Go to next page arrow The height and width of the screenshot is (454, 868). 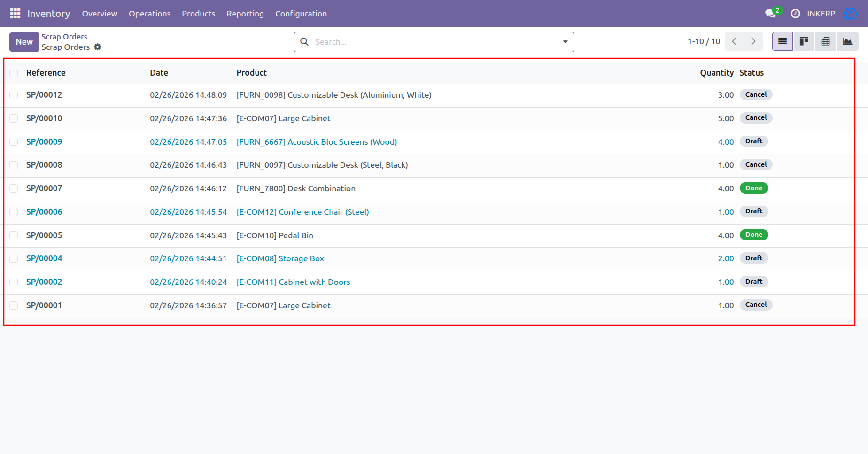tap(753, 41)
